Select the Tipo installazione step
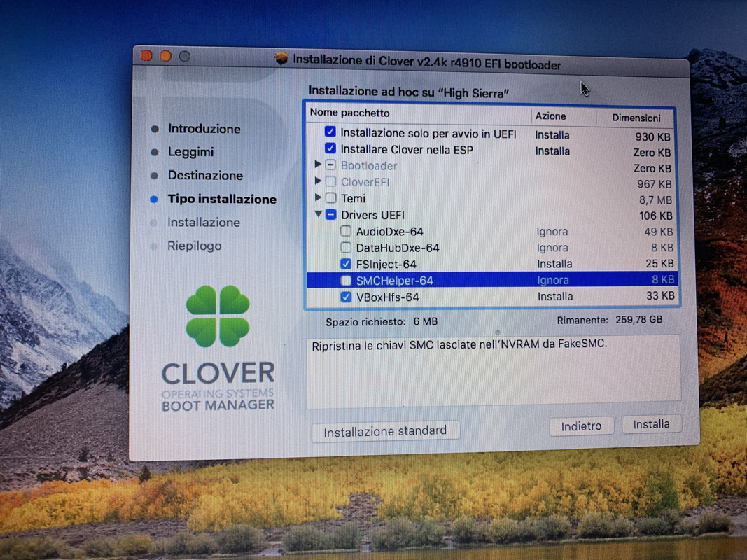747x560 pixels. click(x=222, y=199)
